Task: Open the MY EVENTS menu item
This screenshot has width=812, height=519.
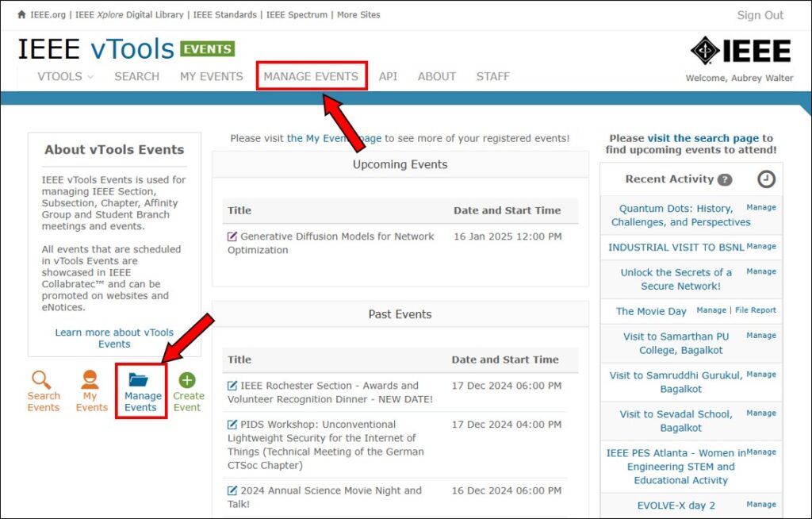Action: pyautogui.click(x=211, y=77)
